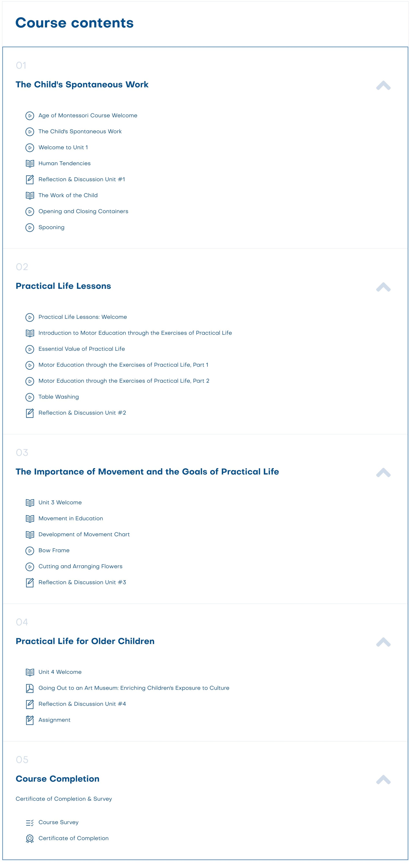Open the Bow Frame video lesson
Viewport: 411px width, 868px height.
[54, 551]
